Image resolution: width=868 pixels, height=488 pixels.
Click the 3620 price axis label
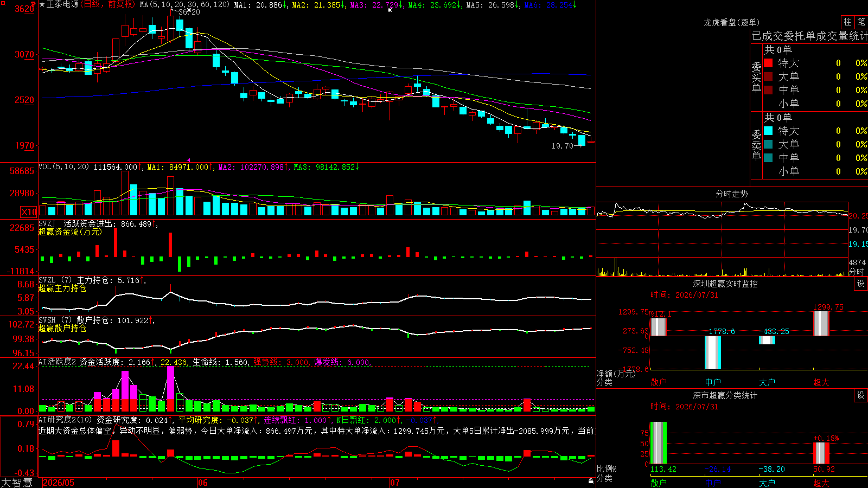[x=24, y=9]
